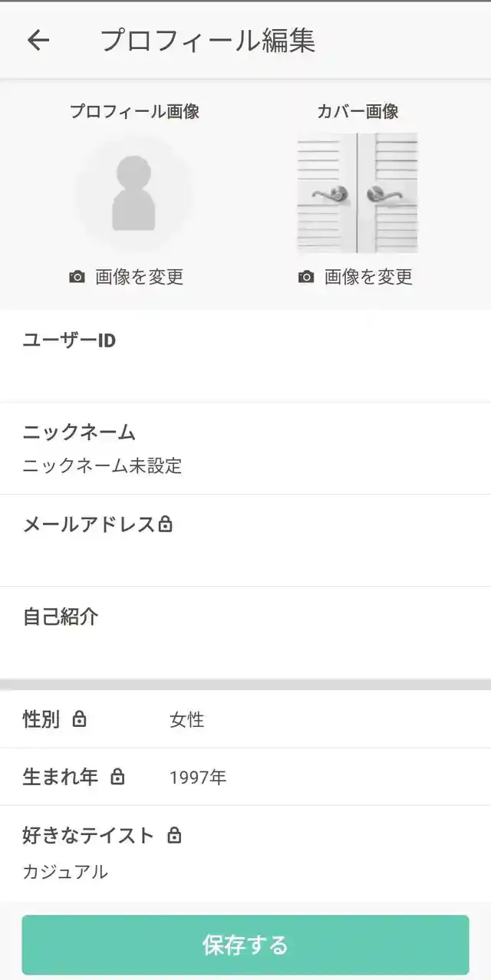Tap 画像を変更 under profile image

pos(139,277)
